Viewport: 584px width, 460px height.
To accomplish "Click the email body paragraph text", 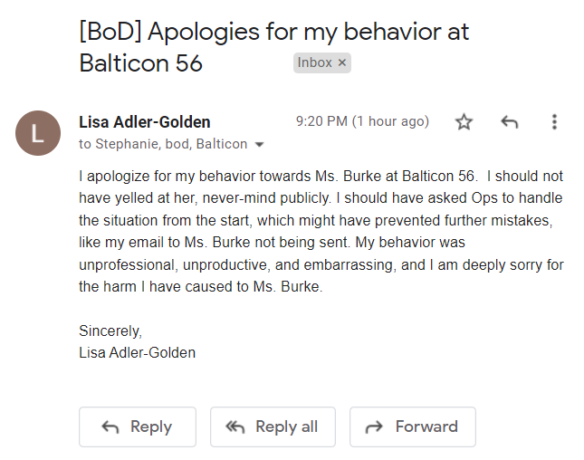I will click(321, 231).
